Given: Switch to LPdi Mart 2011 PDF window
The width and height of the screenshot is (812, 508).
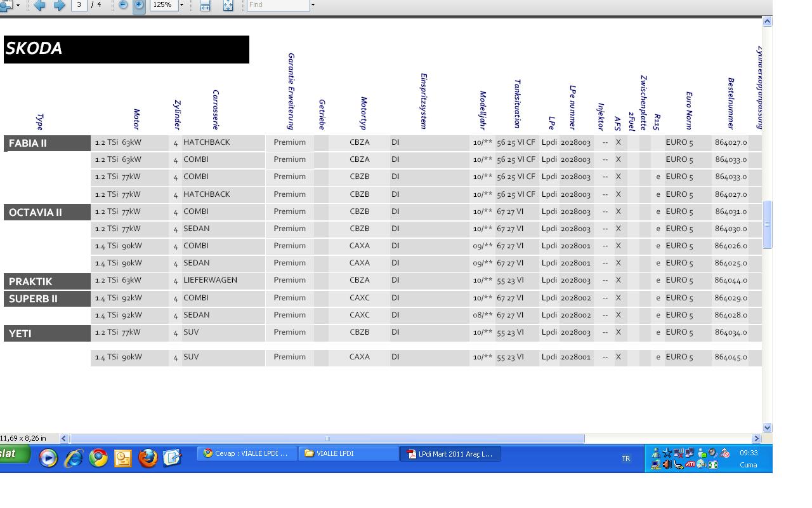Looking at the screenshot, I should [x=450, y=454].
